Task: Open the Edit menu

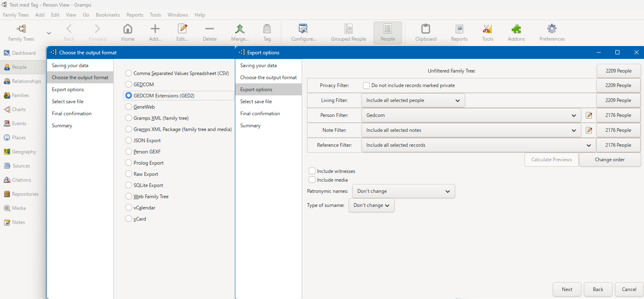Action: point(55,15)
